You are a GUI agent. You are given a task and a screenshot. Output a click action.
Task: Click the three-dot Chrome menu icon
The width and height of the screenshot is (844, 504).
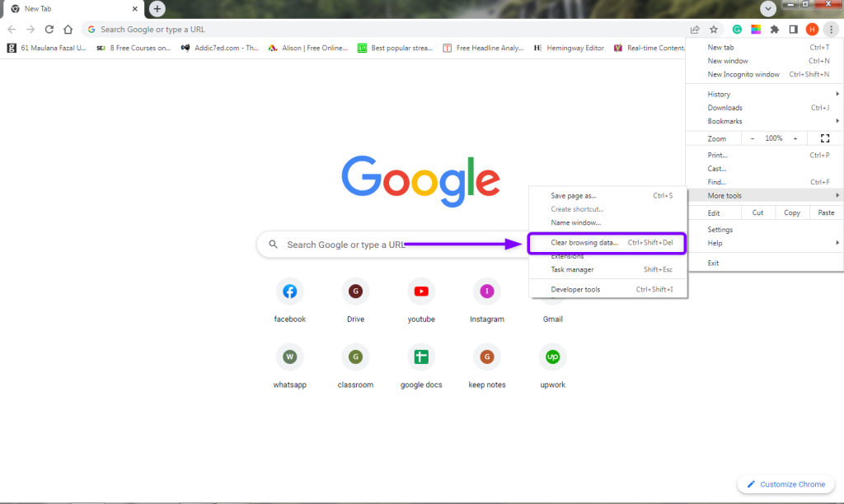[x=831, y=30]
